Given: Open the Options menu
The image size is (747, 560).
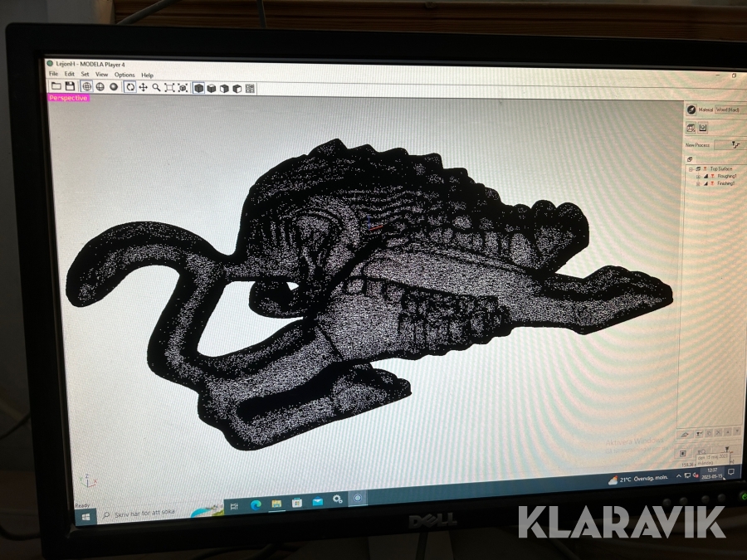Looking at the screenshot, I should point(124,75).
